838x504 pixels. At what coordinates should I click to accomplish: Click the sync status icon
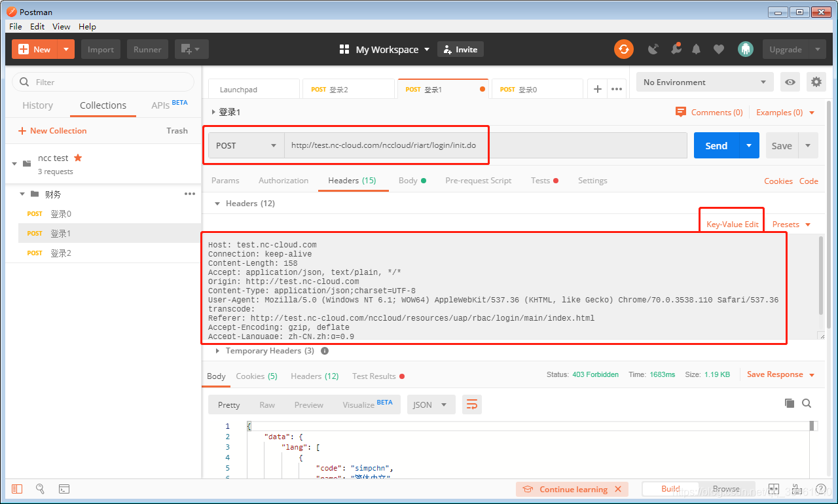pos(624,49)
